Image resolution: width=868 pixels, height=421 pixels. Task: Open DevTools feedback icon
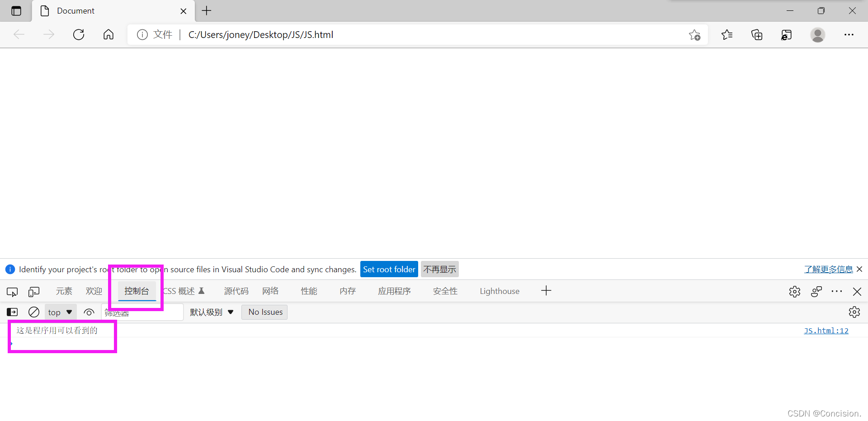point(816,292)
